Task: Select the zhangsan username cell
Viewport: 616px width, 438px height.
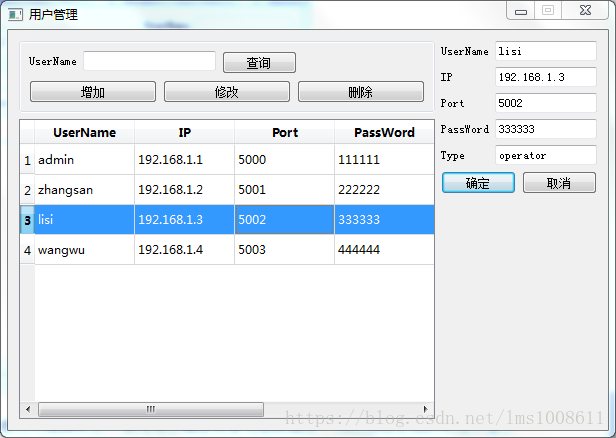Action: tap(84, 190)
